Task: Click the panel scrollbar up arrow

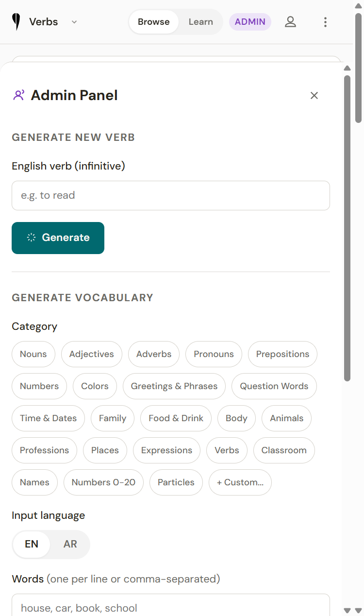Action: (x=347, y=68)
